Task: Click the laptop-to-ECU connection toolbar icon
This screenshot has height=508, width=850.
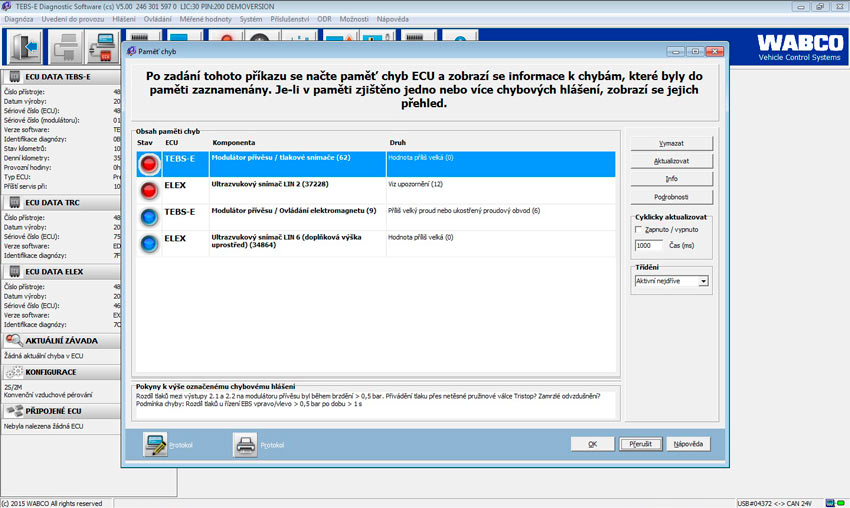Action: [102, 48]
